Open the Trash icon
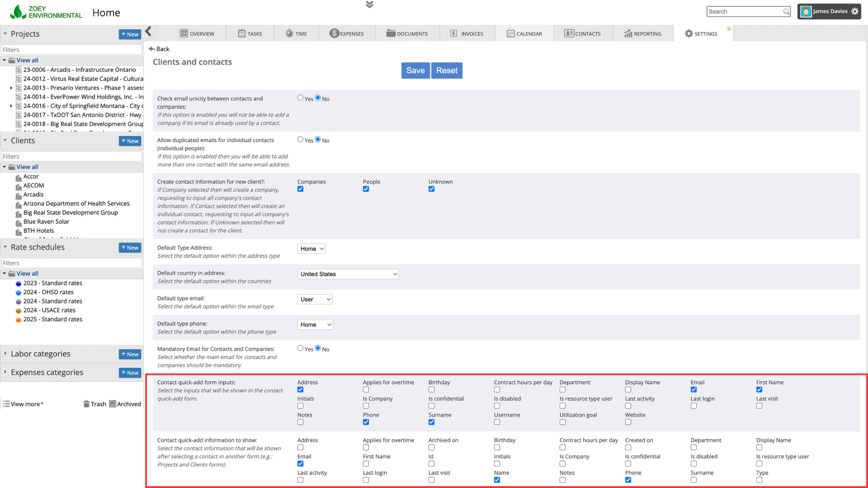 point(86,404)
